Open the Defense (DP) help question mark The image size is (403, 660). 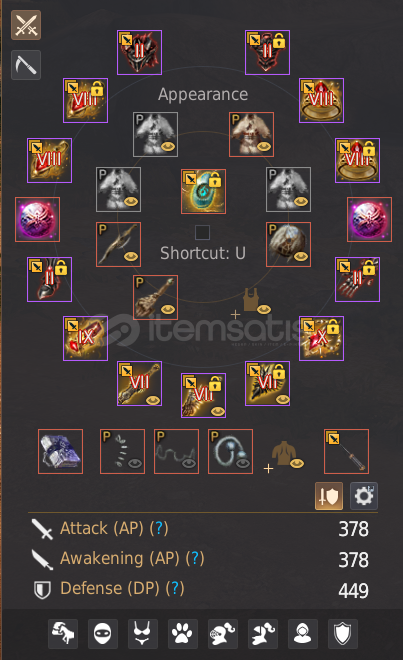[x=175, y=588]
